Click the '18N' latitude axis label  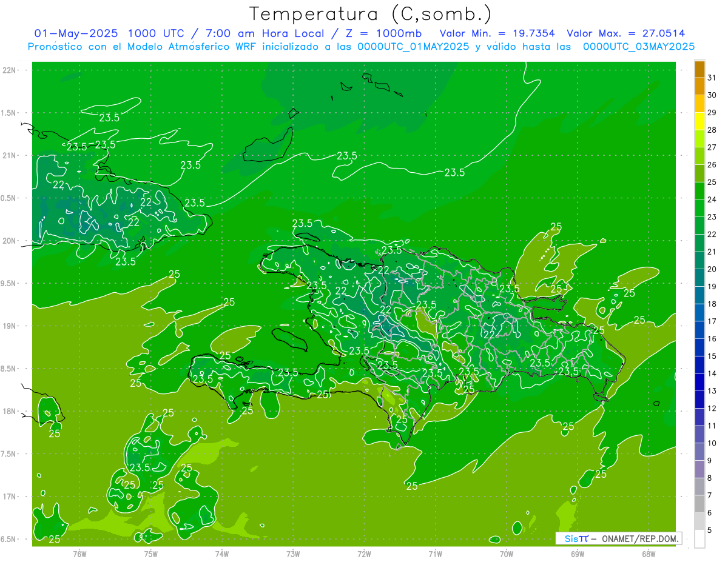pyautogui.click(x=10, y=411)
